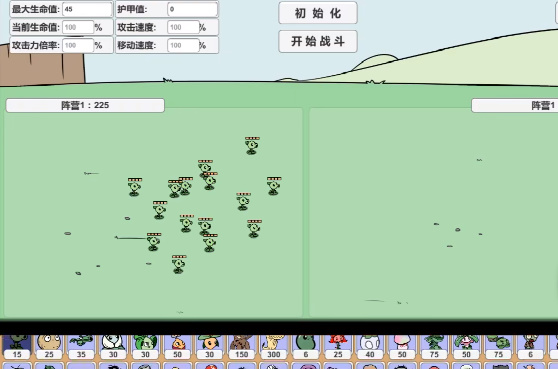Viewport: 558px width, 369px height.
Task: Click the topmost peashooter unit on the battlefield
Action: [x=252, y=146]
